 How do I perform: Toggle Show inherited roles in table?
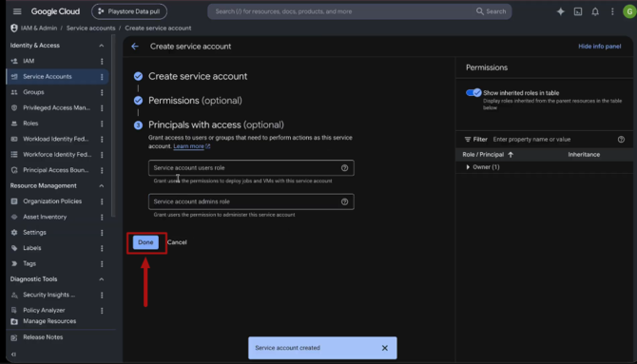[x=473, y=92]
